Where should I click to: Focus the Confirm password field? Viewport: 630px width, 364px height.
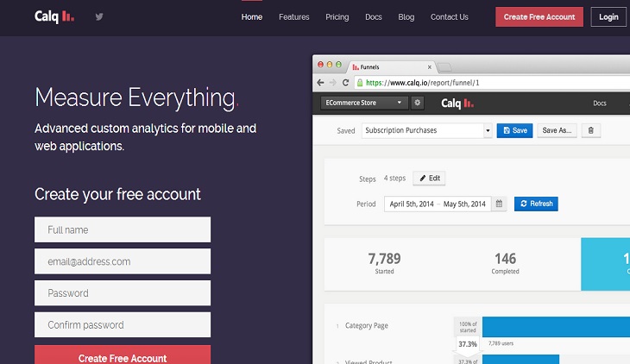point(123,324)
